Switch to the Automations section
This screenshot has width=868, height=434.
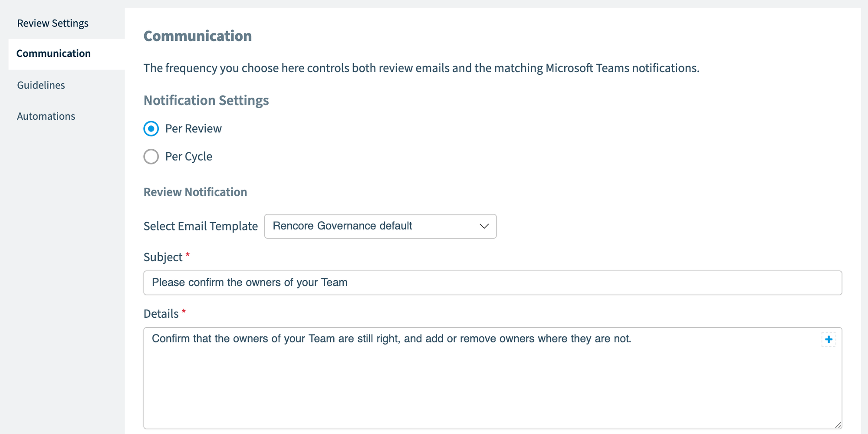(x=46, y=116)
